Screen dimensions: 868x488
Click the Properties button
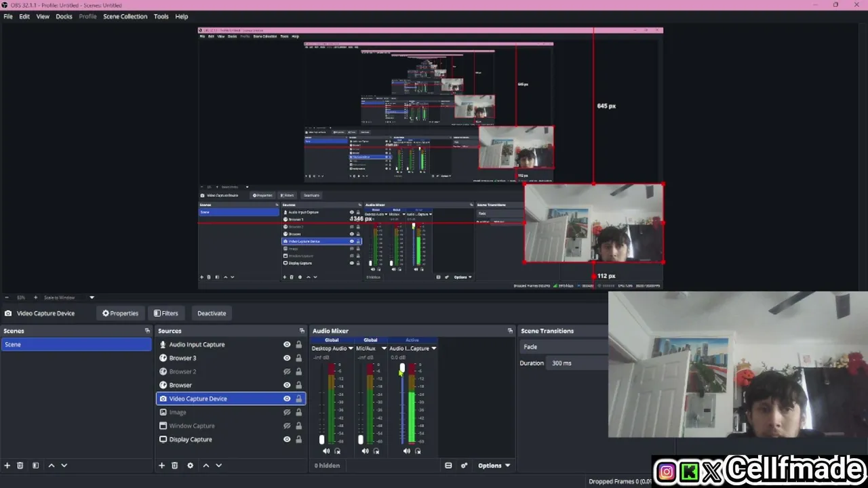click(120, 313)
